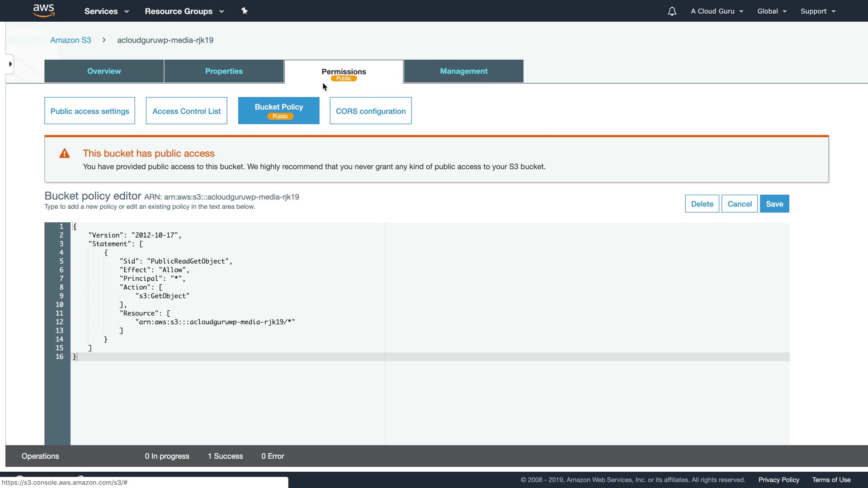This screenshot has width=868, height=488.
Task: Expand the left sidebar arrow
Action: click(x=10, y=64)
